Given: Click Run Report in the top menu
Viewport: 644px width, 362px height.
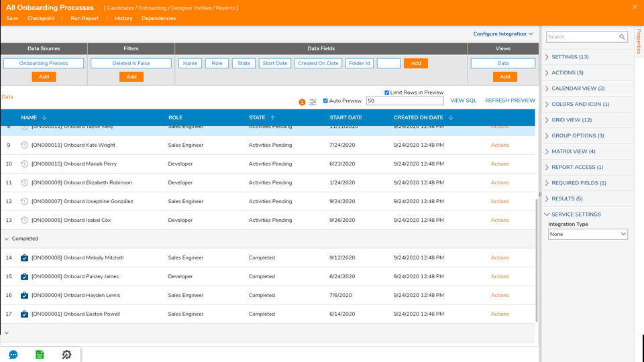Looking at the screenshot, I should [x=85, y=18].
